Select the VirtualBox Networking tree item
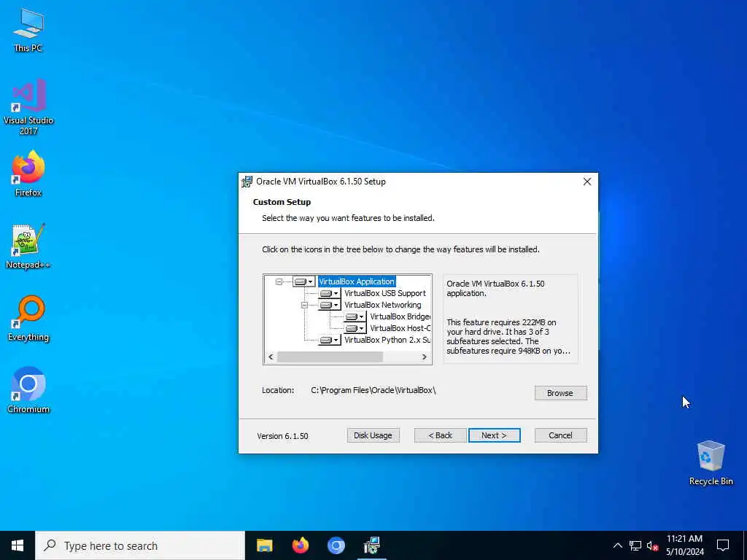747x560 pixels. point(382,305)
